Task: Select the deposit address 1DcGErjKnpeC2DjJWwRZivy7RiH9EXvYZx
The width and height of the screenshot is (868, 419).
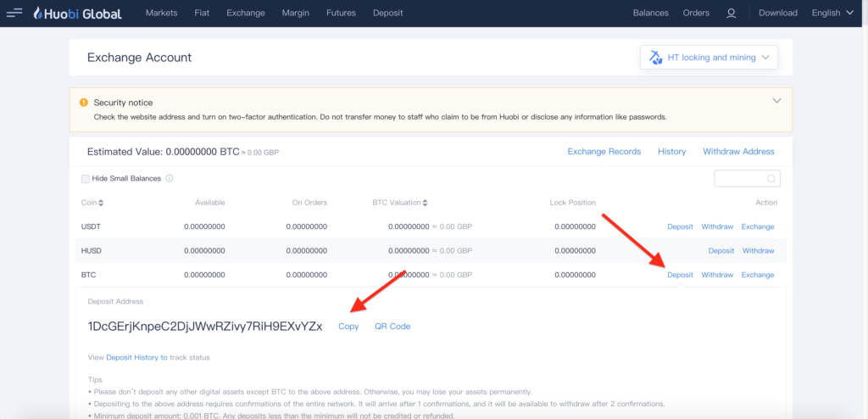Action: (x=205, y=327)
